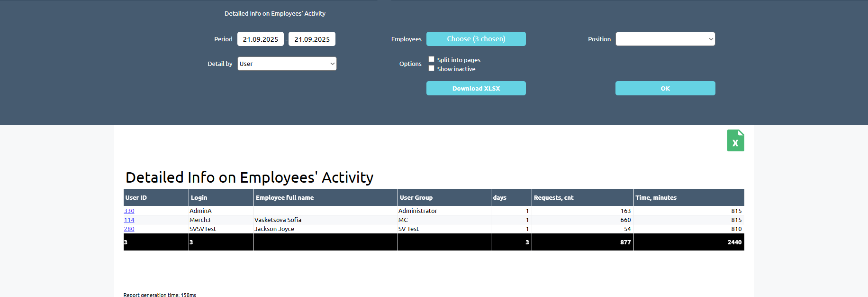Open user ID 114 link

(129, 220)
